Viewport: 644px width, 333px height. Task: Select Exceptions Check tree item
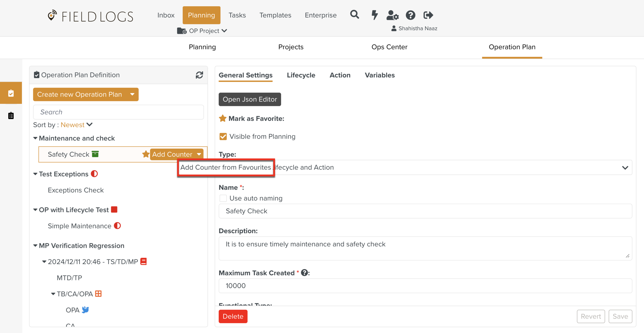[75, 190]
